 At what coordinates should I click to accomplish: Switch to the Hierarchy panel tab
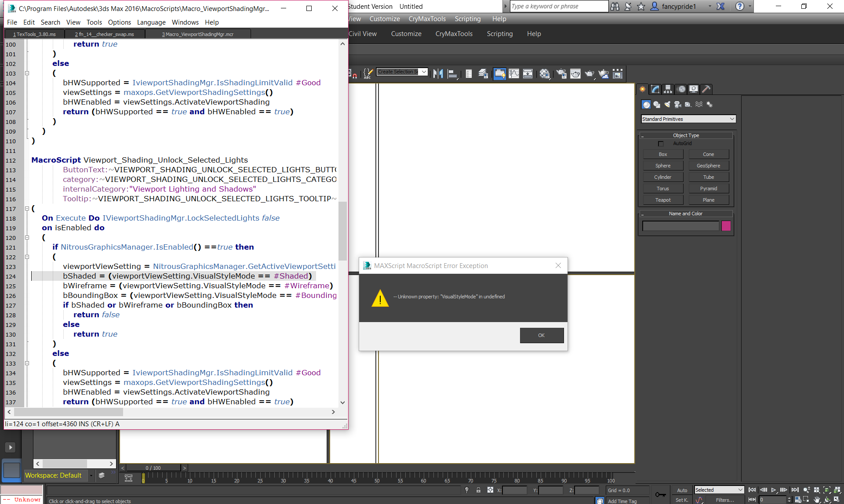(x=668, y=89)
